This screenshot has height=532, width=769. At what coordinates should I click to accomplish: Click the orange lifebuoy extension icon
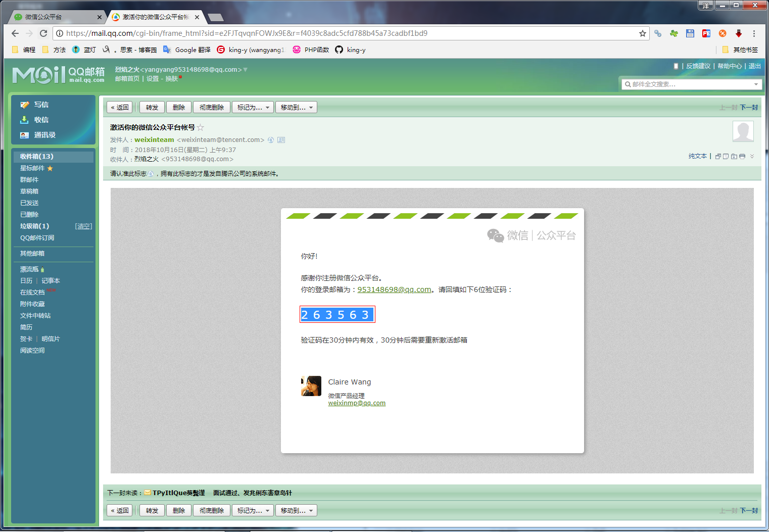point(723,33)
